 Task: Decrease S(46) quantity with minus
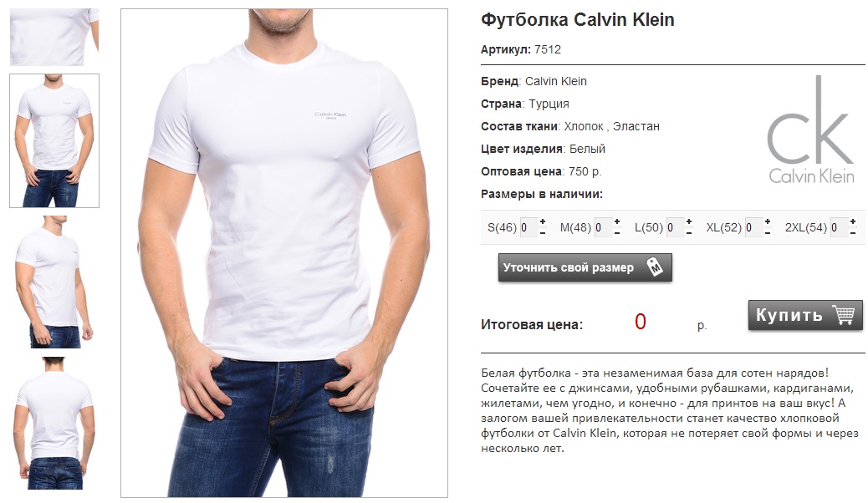click(x=543, y=233)
